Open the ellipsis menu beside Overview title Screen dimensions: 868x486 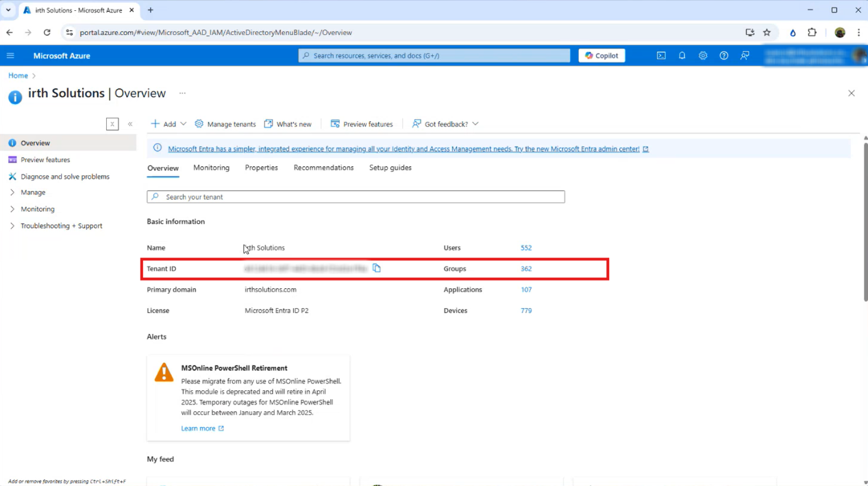click(x=182, y=93)
